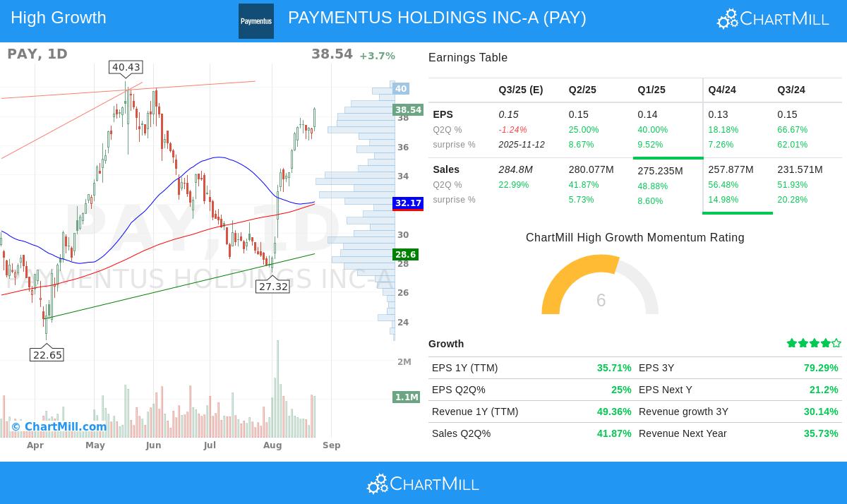Click the 'Q3/25 (E)' column header
This screenshot has height=504, width=847.
(x=521, y=90)
